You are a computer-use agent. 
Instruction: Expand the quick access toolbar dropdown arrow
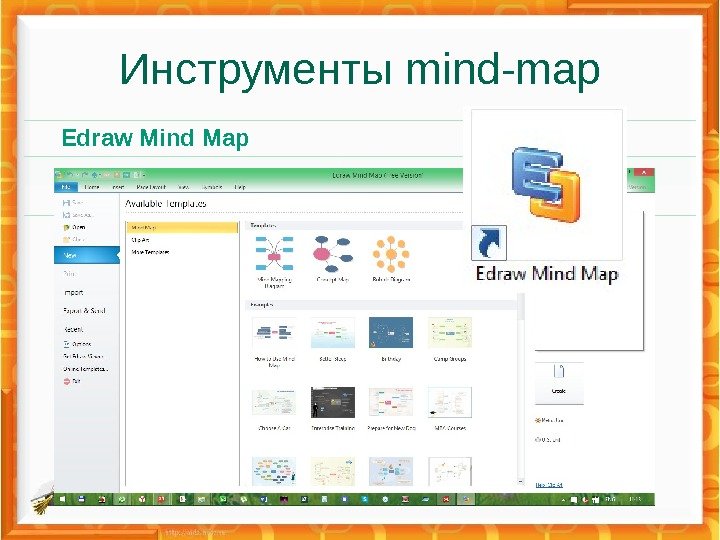144,175
